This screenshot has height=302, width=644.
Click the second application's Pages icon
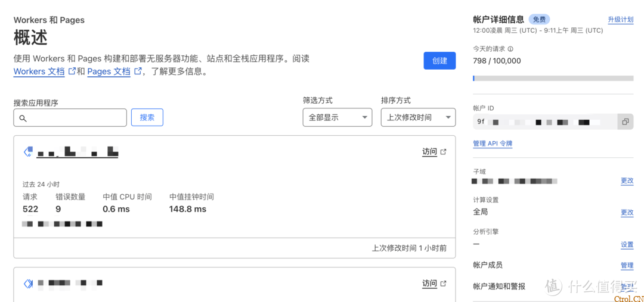(28, 284)
